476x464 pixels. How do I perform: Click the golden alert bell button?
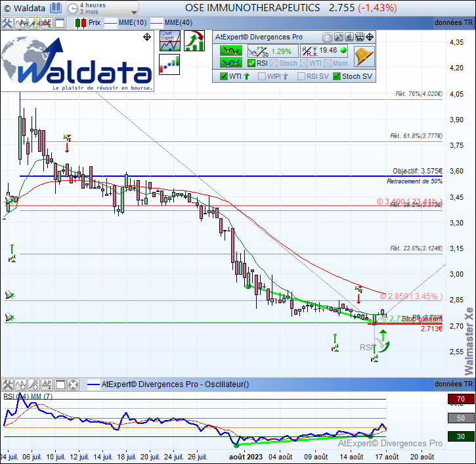click(364, 57)
